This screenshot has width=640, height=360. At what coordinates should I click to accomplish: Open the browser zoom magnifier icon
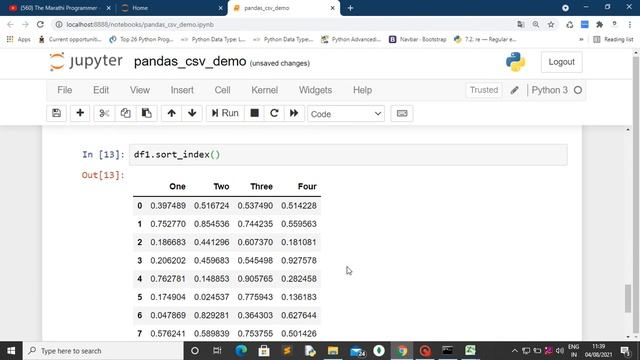coord(536,24)
